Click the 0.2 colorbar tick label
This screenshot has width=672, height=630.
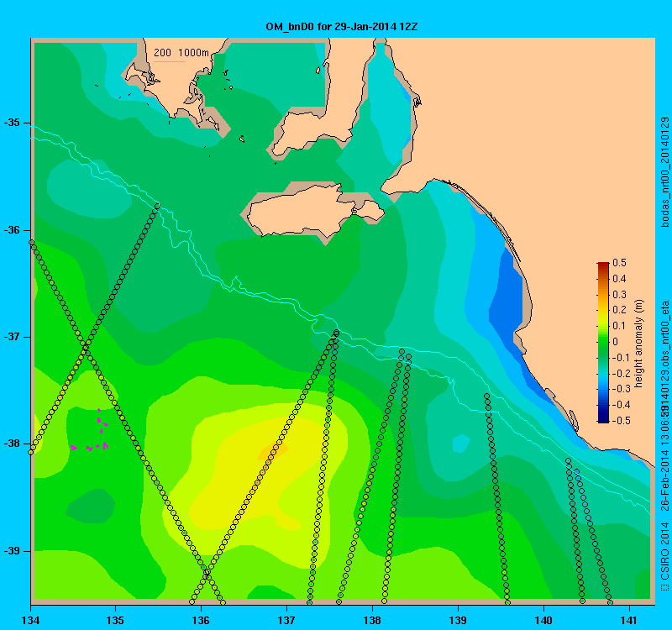[619, 310]
